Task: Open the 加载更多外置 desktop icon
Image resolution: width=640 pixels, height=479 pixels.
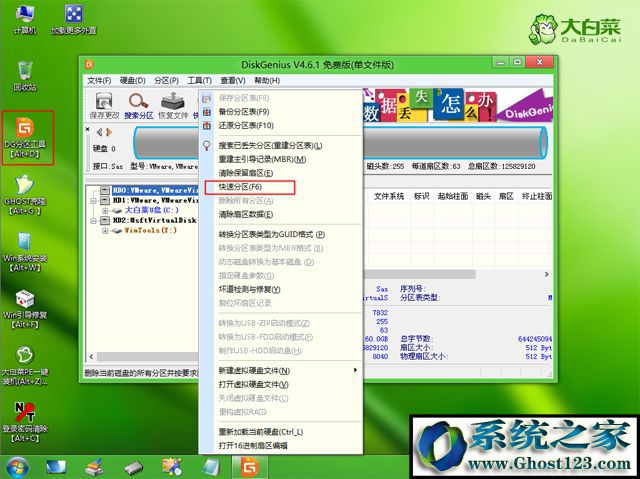Action: tap(73, 20)
